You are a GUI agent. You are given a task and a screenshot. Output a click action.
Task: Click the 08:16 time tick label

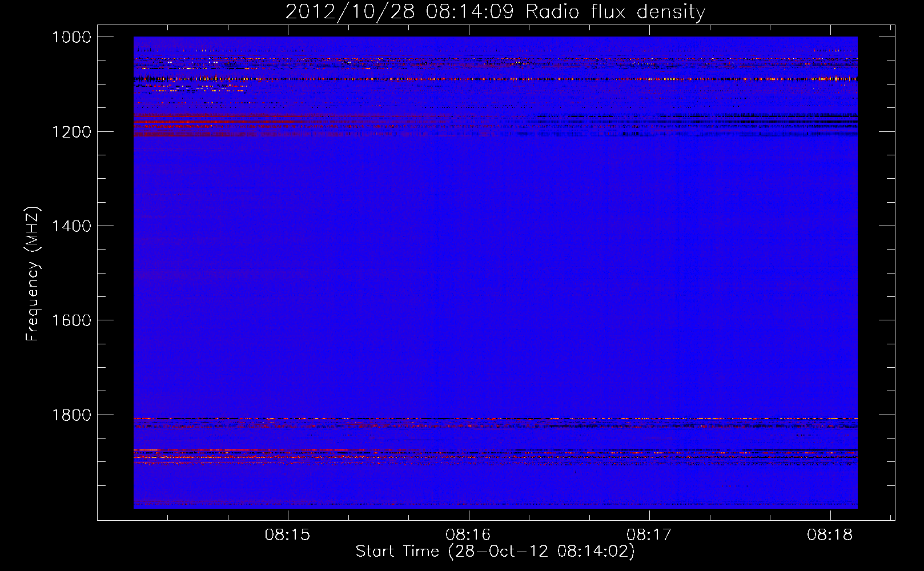point(468,535)
